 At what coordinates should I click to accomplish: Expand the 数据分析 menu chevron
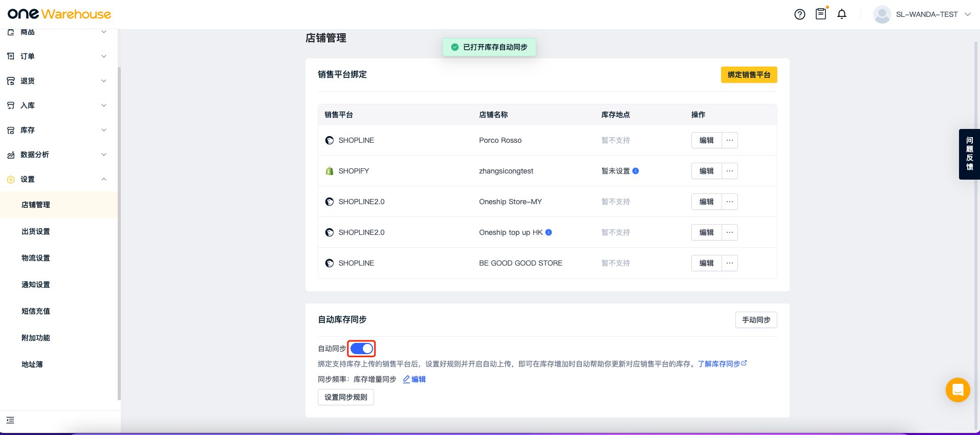pos(104,155)
